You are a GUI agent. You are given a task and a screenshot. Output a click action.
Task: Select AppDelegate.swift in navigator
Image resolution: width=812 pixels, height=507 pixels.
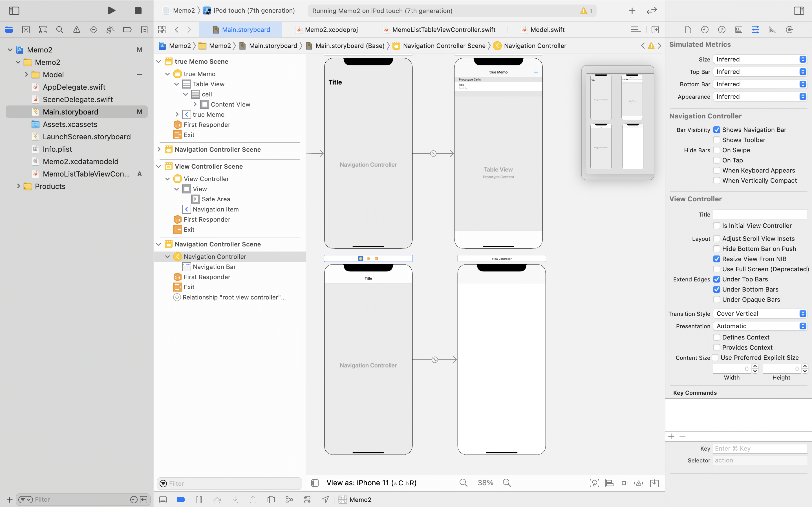pyautogui.click(x=74, y=87)
